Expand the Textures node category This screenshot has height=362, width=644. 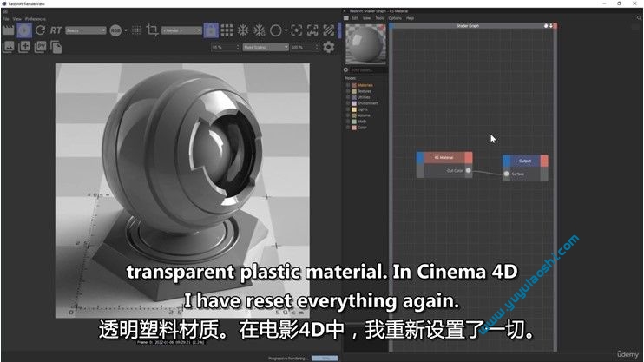348,91
